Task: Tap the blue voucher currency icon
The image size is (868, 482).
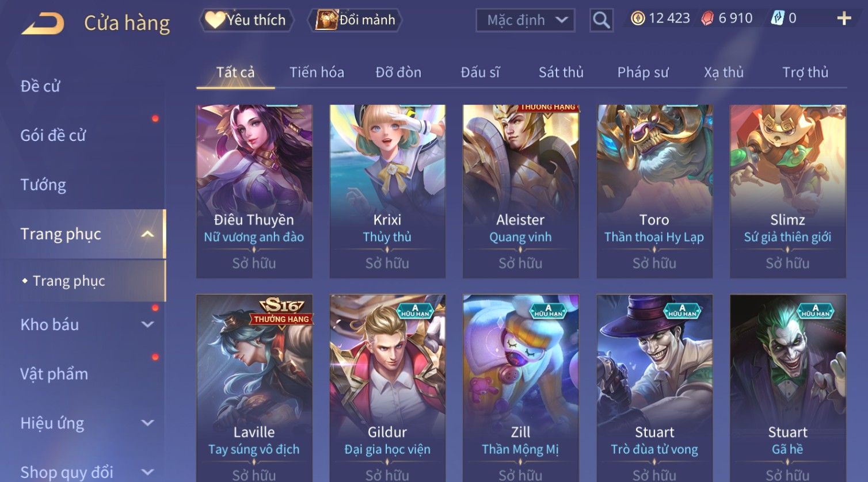Action: (x=778, y=18)
